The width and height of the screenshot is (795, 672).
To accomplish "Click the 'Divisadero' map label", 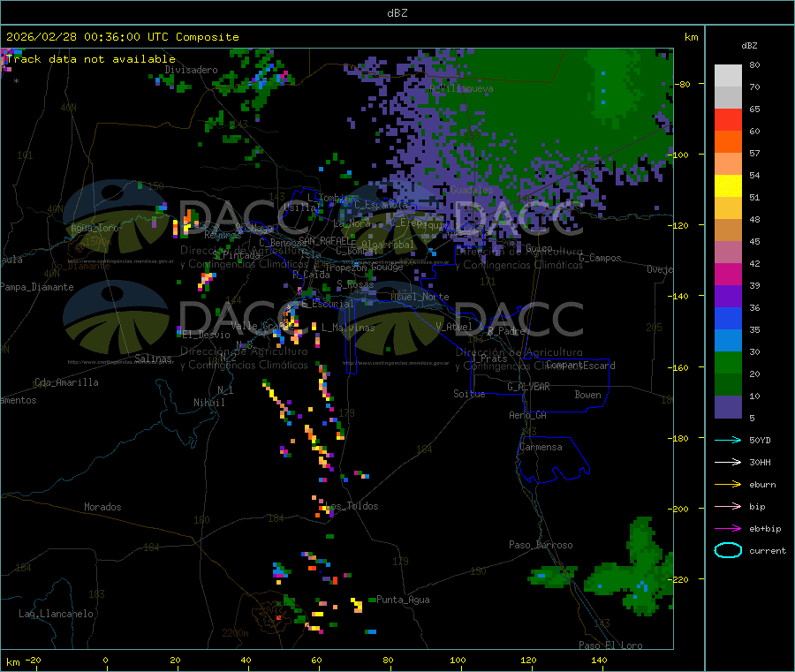I will pyautogui.click(x=191, y=70).
